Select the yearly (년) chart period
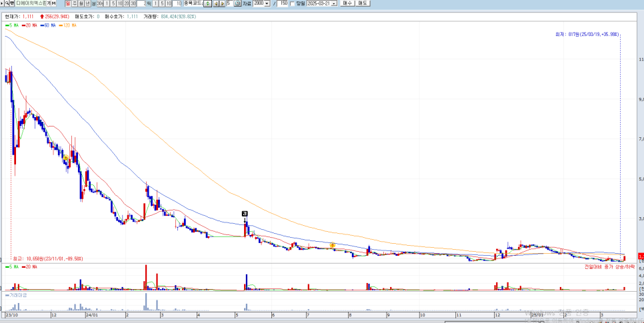 [x=88, y=3]
